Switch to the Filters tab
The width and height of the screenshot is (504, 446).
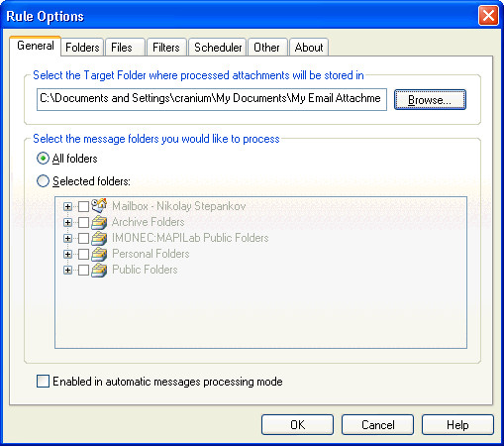pos(166,48)
